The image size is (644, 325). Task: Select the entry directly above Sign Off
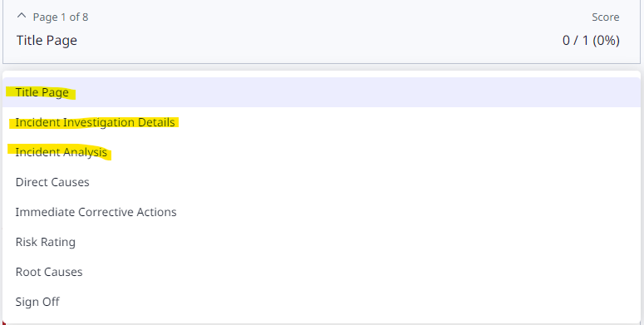(322, 272)
